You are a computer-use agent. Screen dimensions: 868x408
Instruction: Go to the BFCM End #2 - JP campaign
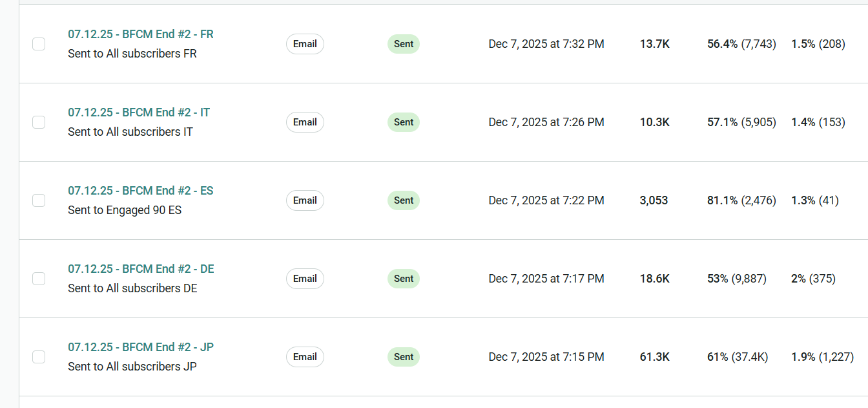[x=140, y=347]
